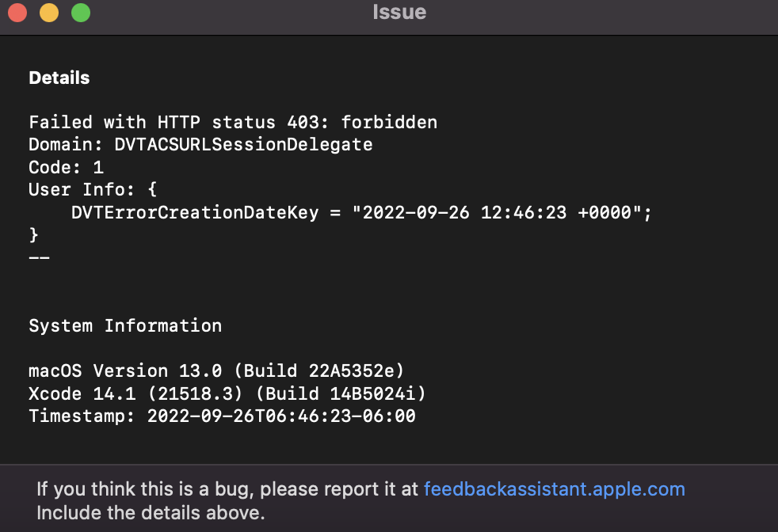Click the Details heading
The height and width of the screenshot is (532, 778).
(59, 78)
